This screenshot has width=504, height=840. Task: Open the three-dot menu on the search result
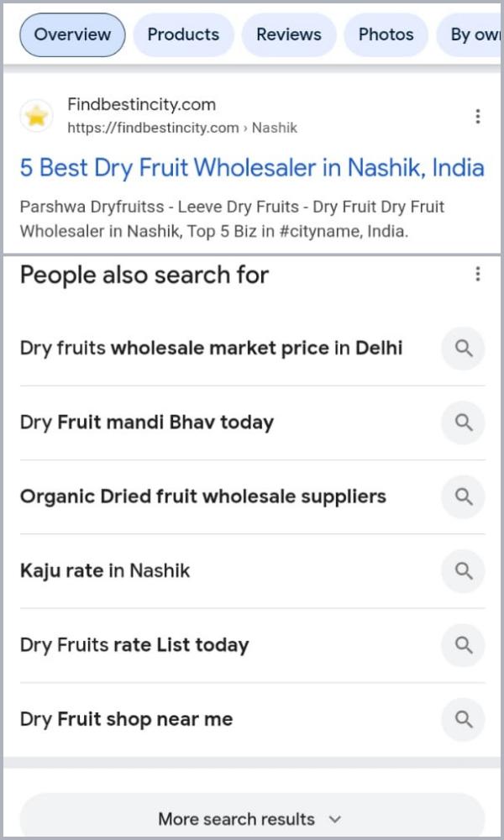click(478, 116)
